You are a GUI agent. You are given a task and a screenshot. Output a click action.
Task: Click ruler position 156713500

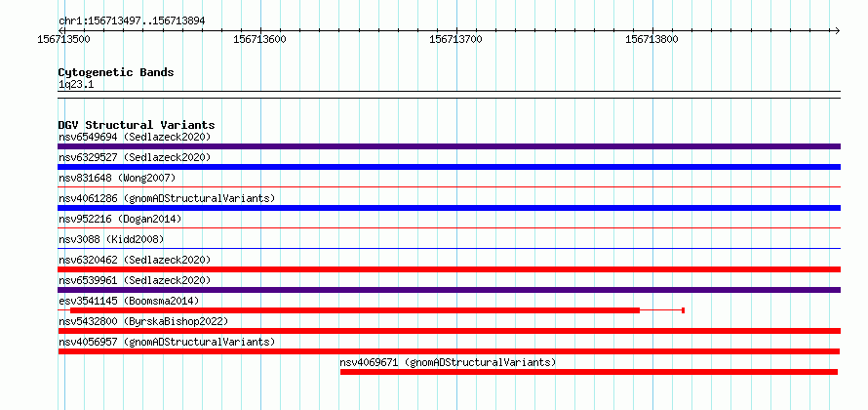pos(65,39)
